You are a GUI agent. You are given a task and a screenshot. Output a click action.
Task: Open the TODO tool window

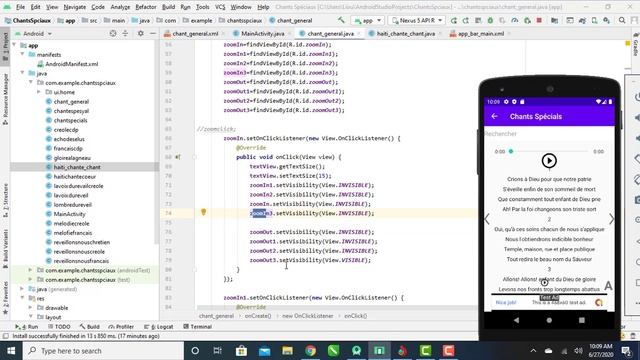pyautogui.click(x=59, y=327)
